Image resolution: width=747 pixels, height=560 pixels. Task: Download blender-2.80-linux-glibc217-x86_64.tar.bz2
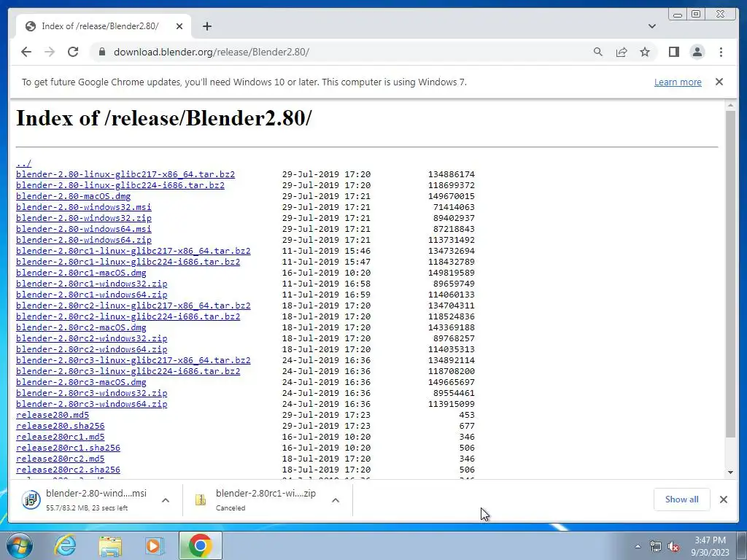125,174
